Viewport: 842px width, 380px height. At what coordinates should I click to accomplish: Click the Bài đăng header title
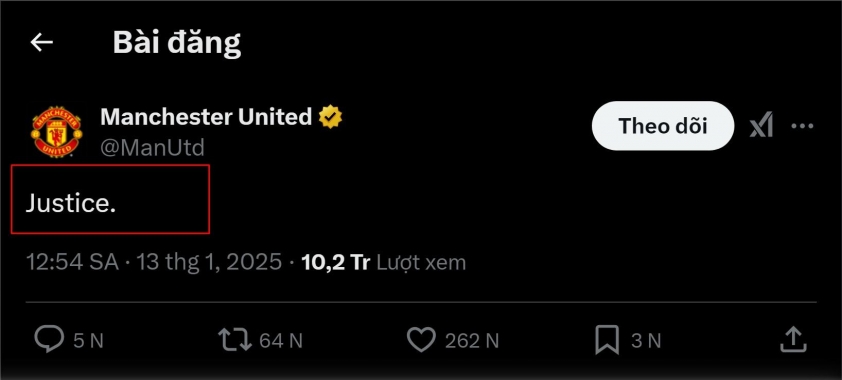(177, 43)
